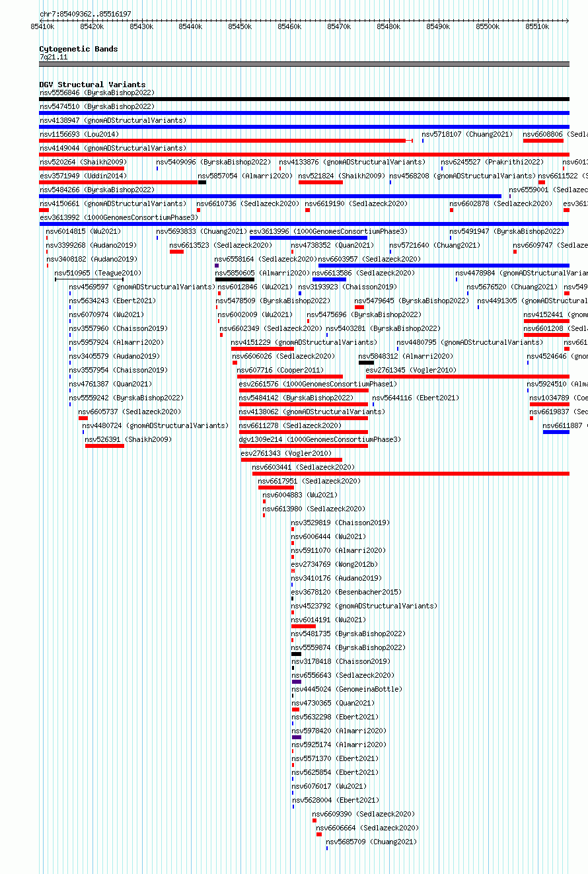Click nsv5693833 Chuang2021 label
This screenshot has height=874, width=588.
(202, 231)
